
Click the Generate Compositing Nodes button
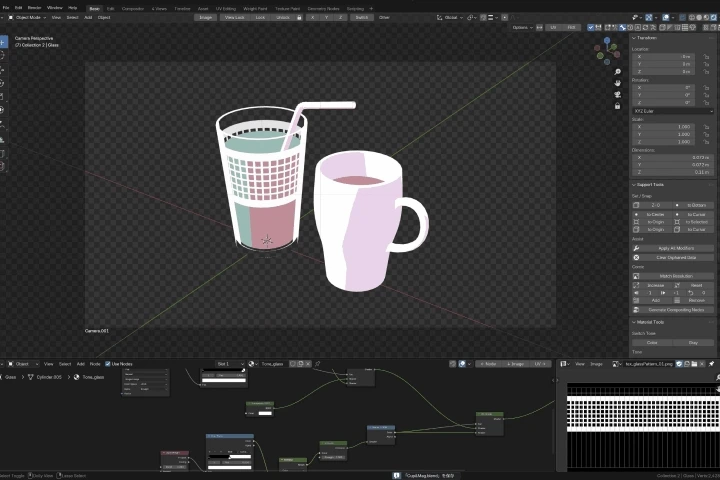[x=676, y=310]
